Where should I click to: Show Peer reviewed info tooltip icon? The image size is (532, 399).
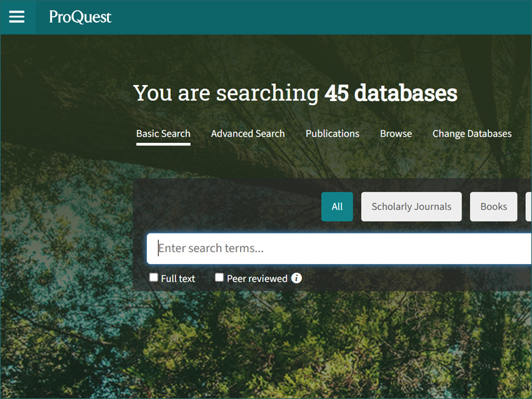click(297, 278)
